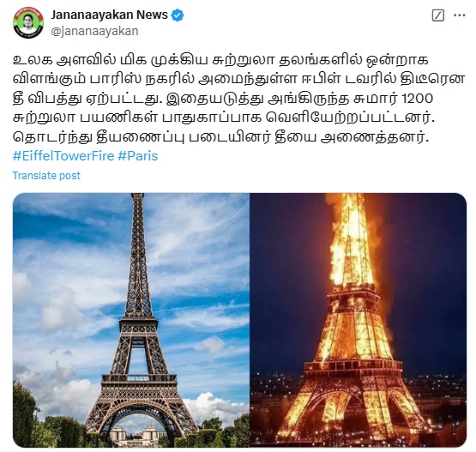The height and width of the screenshot is (452, 476).
Task: Click Translate post
Action: click(x=46, y=176)
